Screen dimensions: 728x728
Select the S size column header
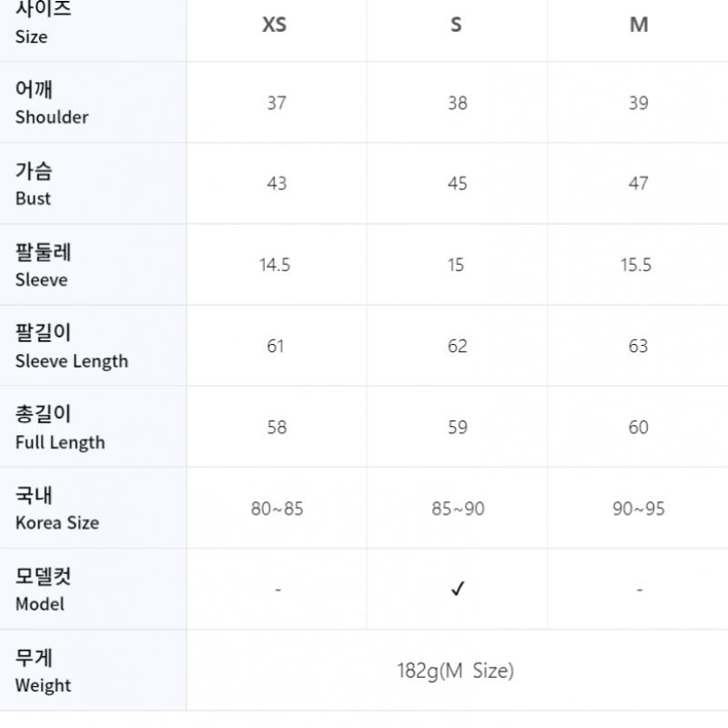[x=456, y=25]
